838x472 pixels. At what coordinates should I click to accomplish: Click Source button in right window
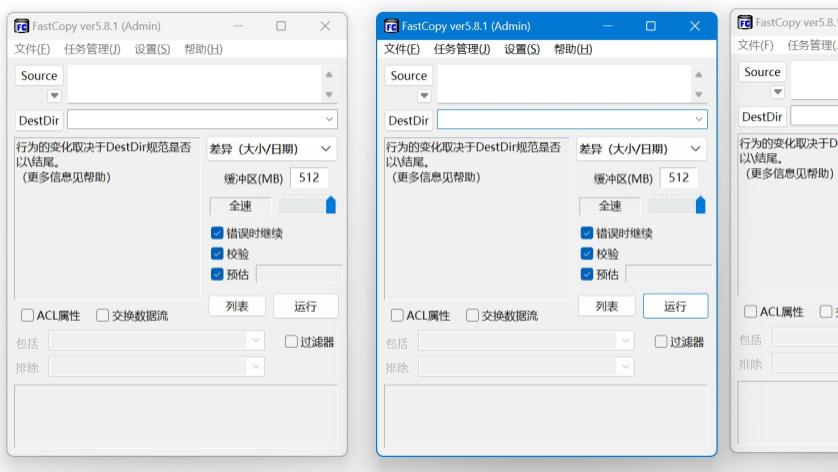pyautogui.click(x=763, y=72)
